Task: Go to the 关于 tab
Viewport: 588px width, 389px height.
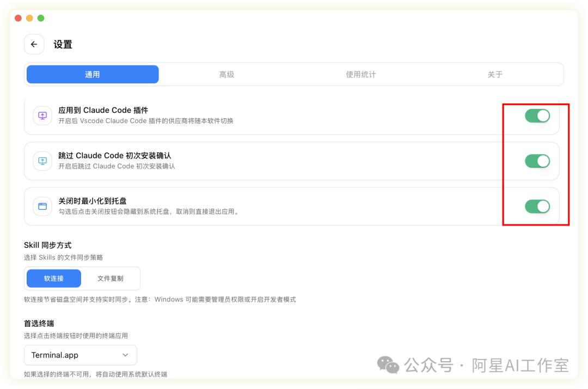Action: pos(494,75)
